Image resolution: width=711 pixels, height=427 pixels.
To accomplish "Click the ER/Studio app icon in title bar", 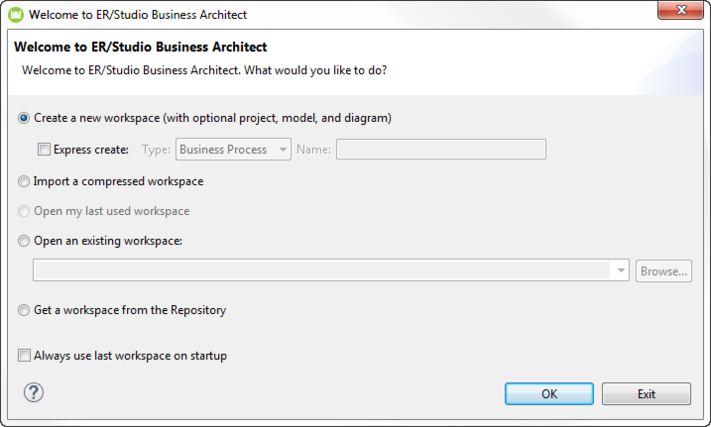I will click(16, 15).
